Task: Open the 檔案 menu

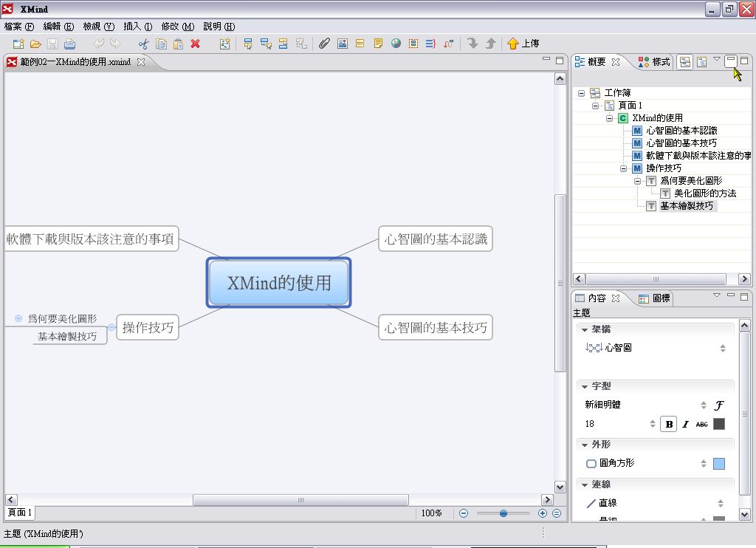Action: [18, 27]
